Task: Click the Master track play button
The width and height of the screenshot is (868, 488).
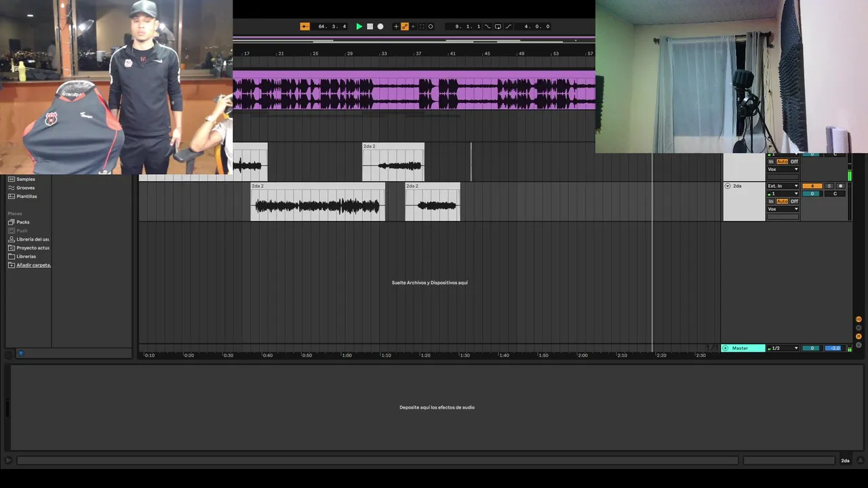Action: [726, 348]
